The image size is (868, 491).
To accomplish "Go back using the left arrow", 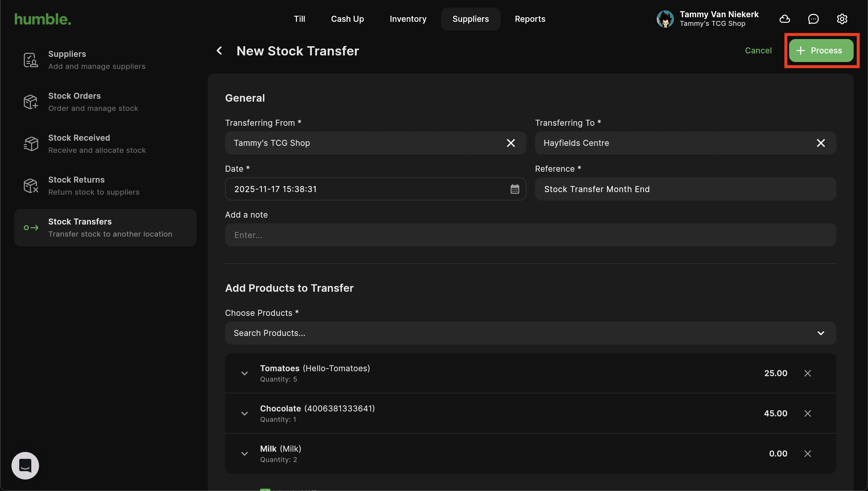I will (220, 51).
